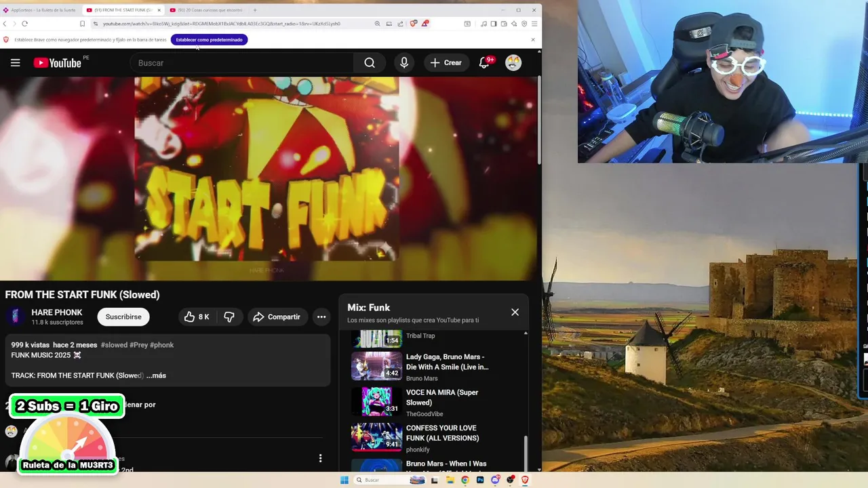Go back with browser back arrow
Image resolution: width=868 pixels, height=488 pixels.
5,24
